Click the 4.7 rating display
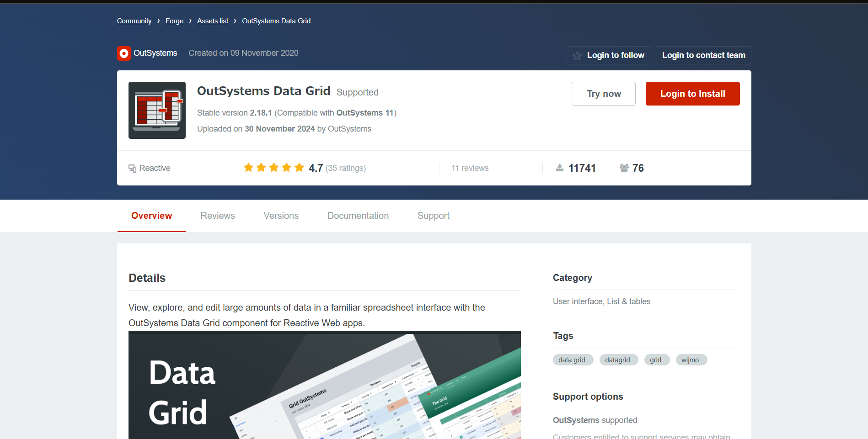Viewport: 868px width, 439px height. pos(315,168)
